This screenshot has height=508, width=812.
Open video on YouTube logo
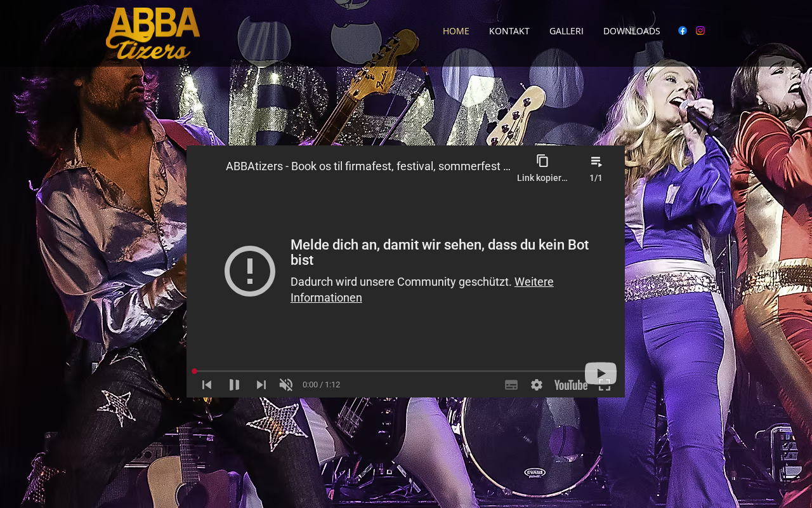(x=571, y=385)
